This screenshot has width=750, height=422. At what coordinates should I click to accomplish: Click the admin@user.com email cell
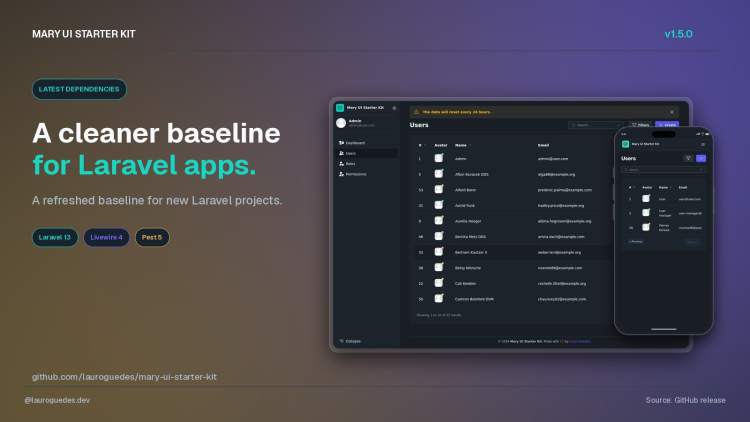[553, 159]
